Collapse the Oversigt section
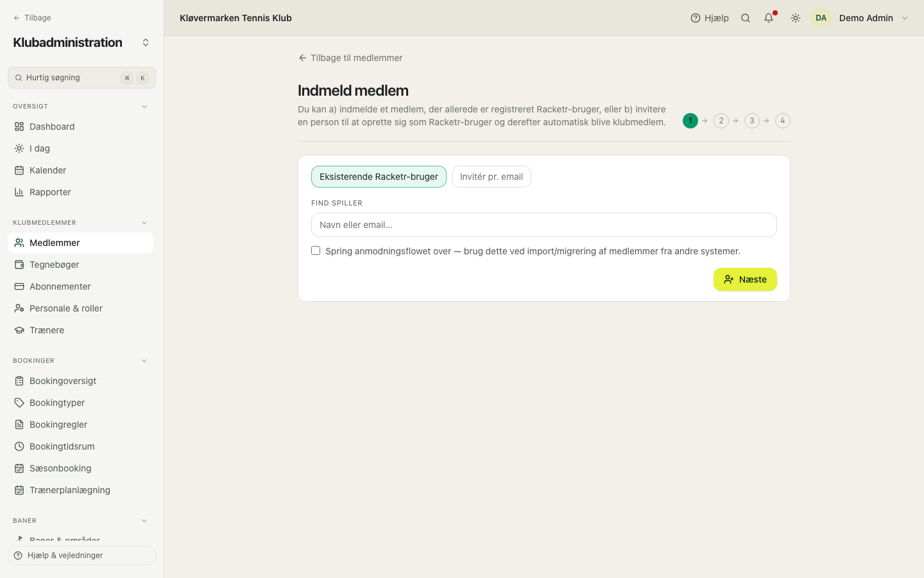 tap(144, 107)
